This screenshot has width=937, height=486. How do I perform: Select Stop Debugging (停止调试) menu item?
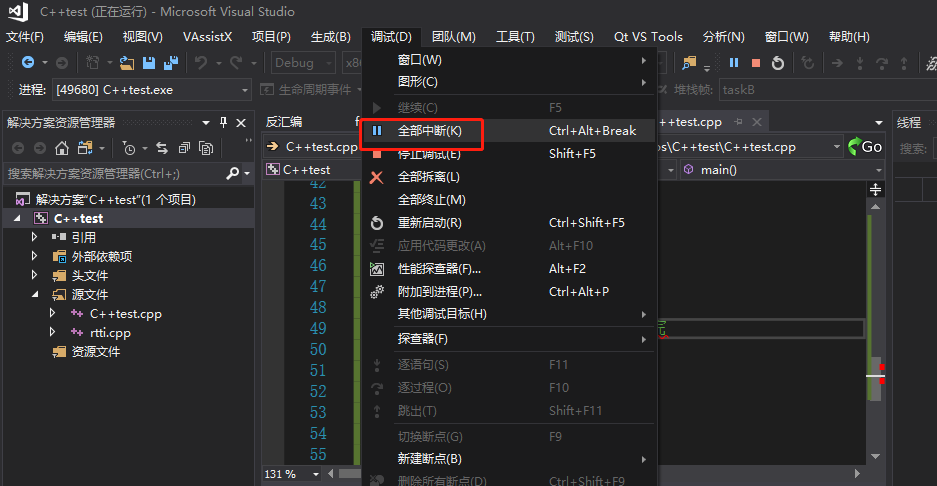(x=509, y=154)
